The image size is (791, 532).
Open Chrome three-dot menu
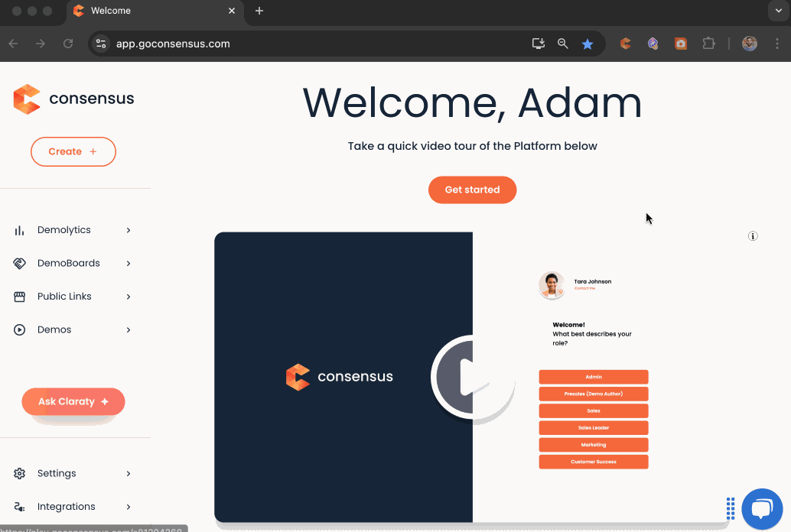click(x=777, y=44)
